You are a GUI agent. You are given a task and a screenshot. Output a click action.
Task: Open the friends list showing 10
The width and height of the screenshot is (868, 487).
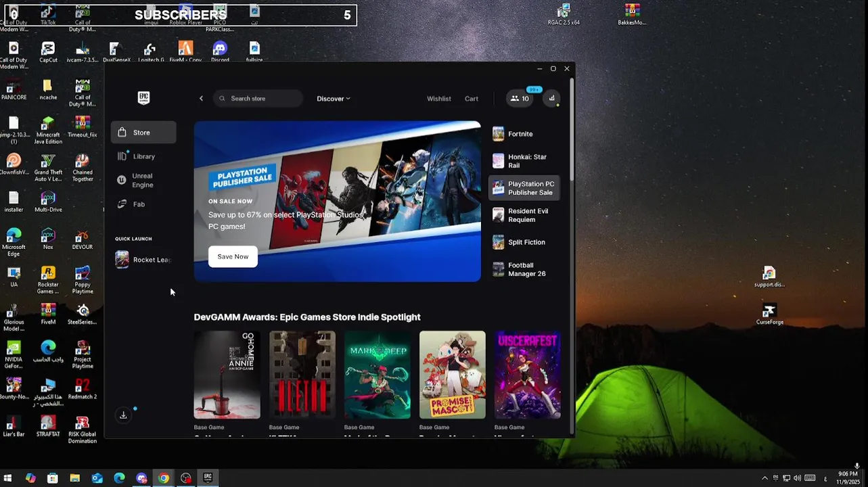coord(520,99)
